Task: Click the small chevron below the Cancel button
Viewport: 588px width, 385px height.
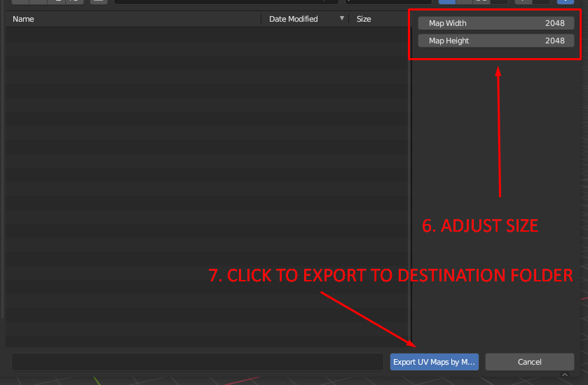Action: pyautogui.click(x=565, y=374)
